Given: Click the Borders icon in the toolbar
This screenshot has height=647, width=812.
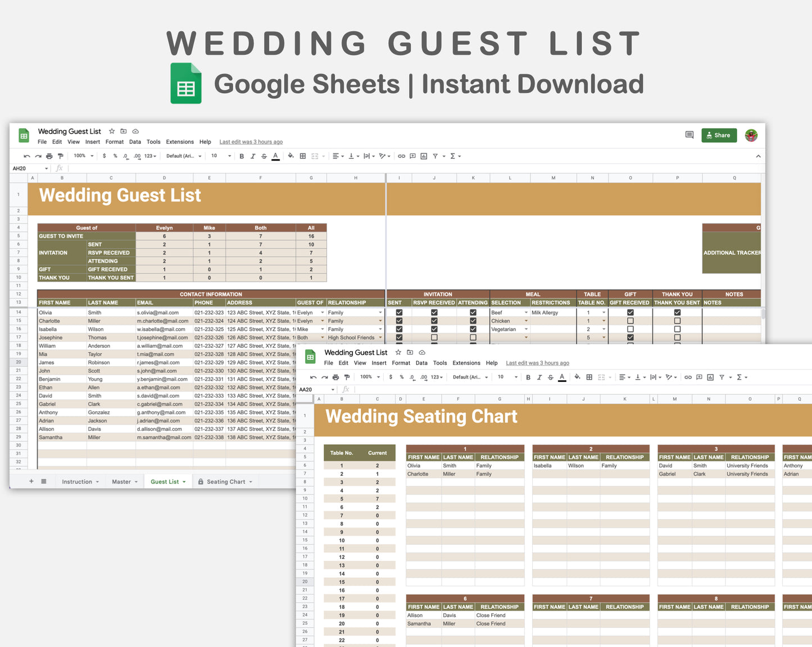Looking at the screenshot, I should click(x=302, y=156).
